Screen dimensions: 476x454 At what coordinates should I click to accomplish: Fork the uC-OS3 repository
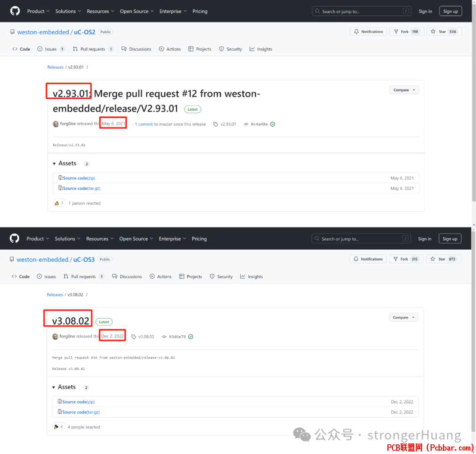[406, 259]
